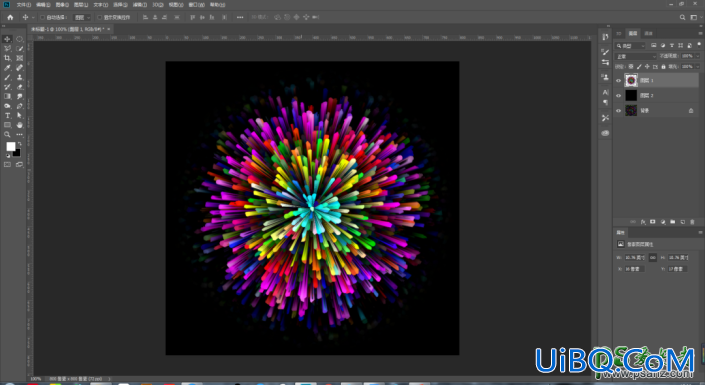The height and width of the screenshot is (385, 705).
Task: Select the Move tool in the toolbox
Action: click(x=7, y=39)
